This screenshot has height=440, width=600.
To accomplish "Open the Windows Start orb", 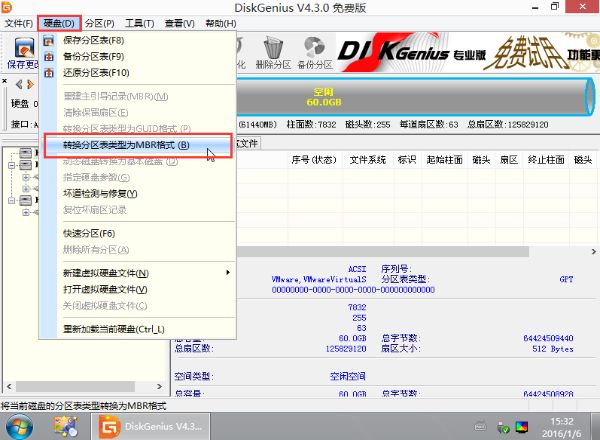I will point(19,427).
